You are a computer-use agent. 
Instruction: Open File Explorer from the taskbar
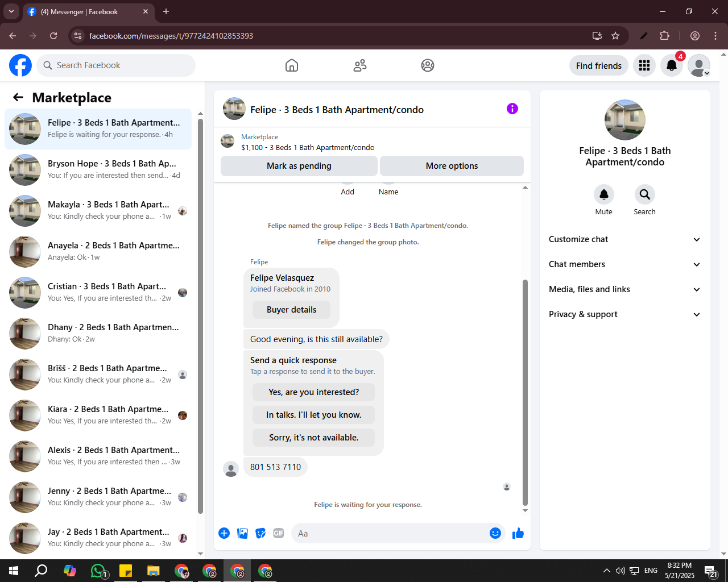coord(154,571)
